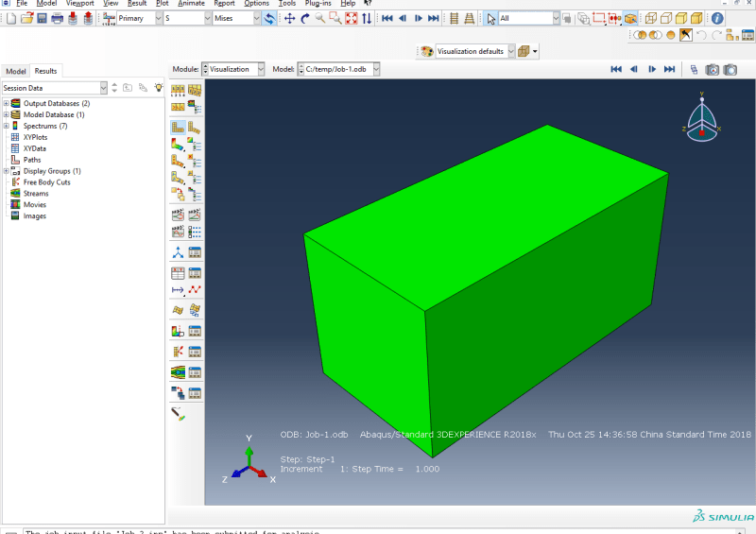Select Movies in the tree
This screenshot has width=756, height=534.
tap(35, 204)
